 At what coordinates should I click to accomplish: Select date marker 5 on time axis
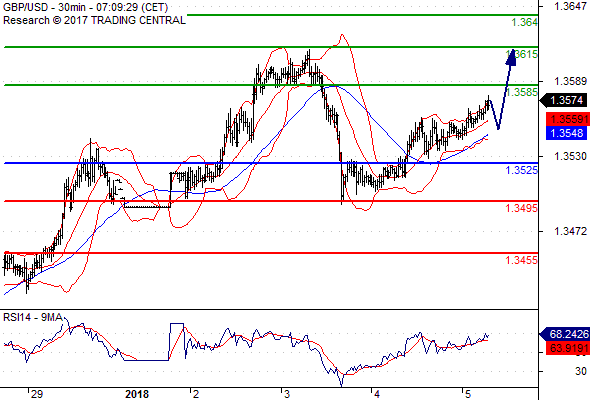467,394
